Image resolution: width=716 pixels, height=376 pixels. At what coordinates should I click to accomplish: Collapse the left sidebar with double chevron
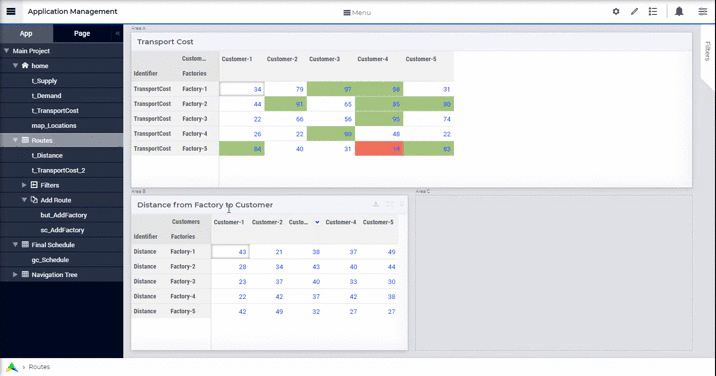point(117,33)
